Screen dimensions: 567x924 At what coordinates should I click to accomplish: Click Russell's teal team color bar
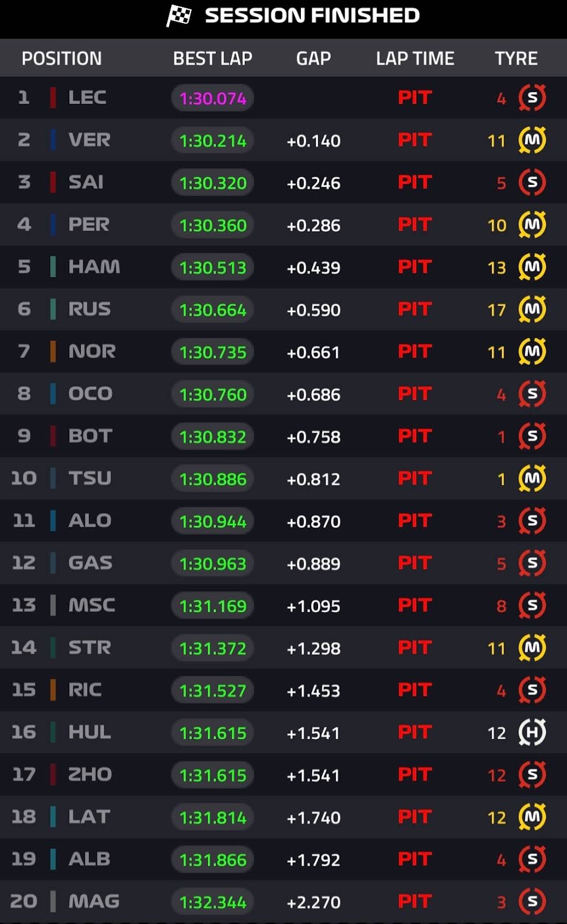click(x=53, y=309)
